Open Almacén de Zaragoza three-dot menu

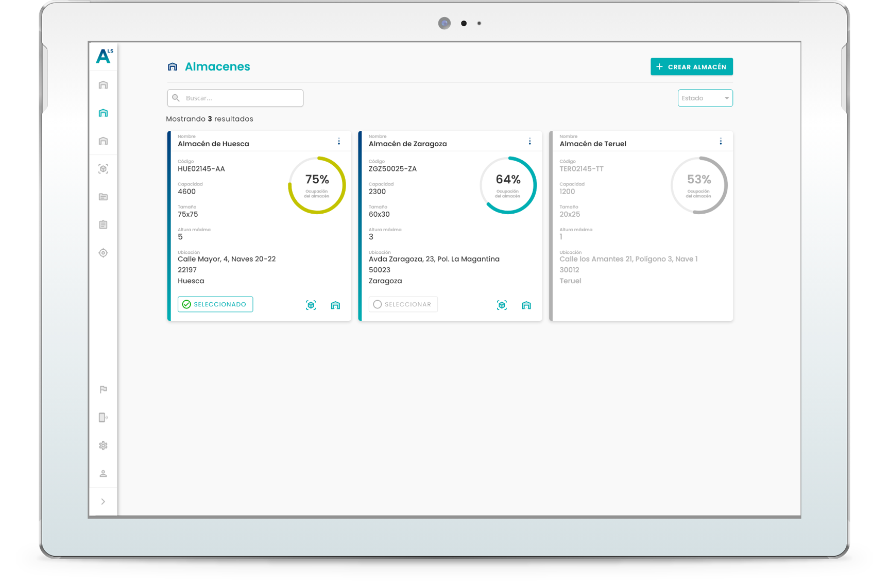(530, 141)
